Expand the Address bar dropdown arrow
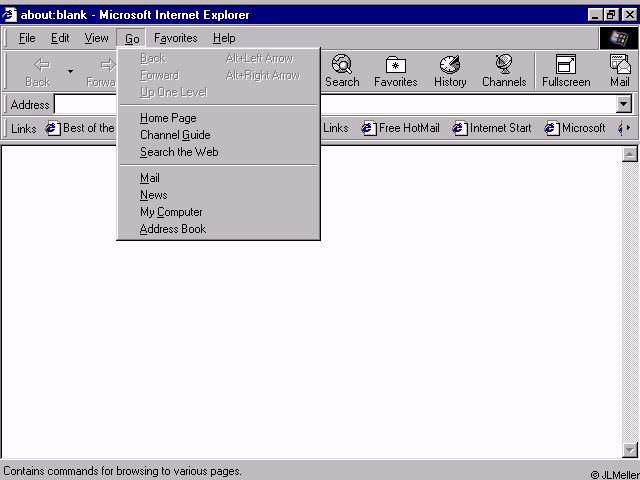Image resolution: width=640 pixels, height=480 pixels. (623, 104)
